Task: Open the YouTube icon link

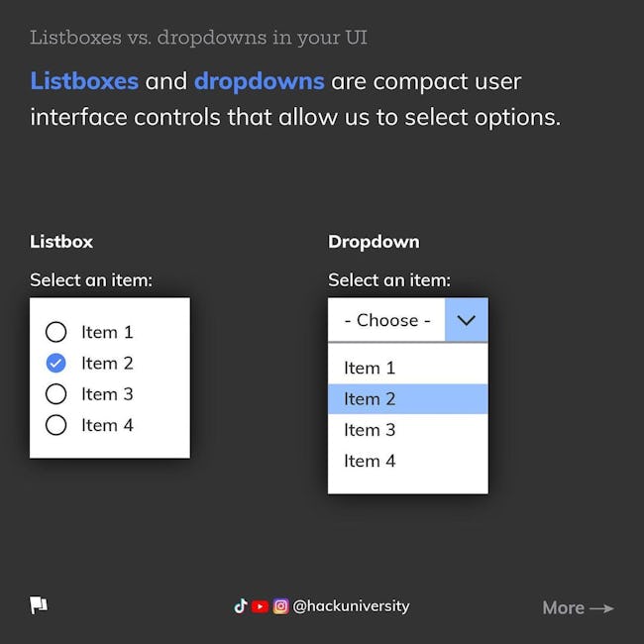Action: pyautogui.click(x=260, y=606)
